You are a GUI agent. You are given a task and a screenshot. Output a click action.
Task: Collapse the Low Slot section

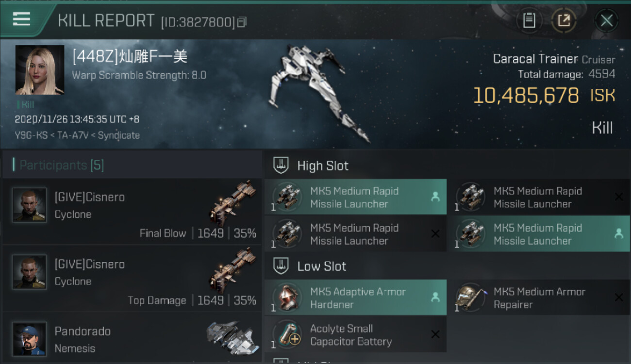(321, 266)
